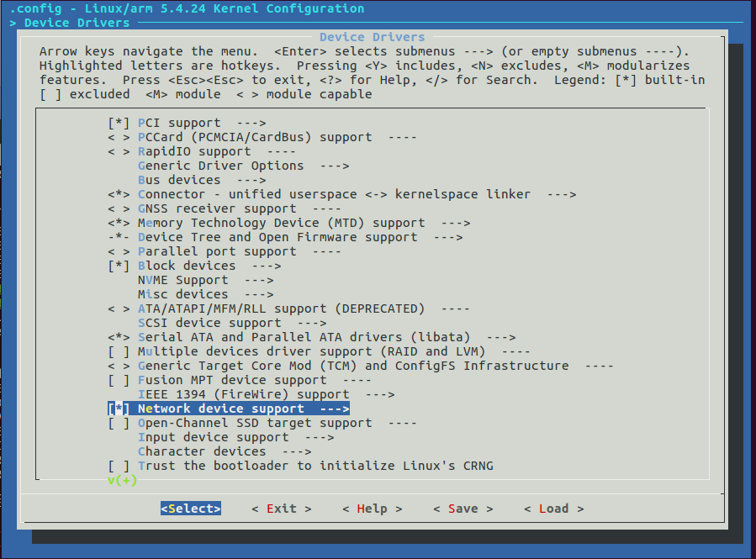Image resolution: width=756 pixels, height=559 pixels.
Task: Toggle Multiple devices driver support checkbox
Action: 119,351
